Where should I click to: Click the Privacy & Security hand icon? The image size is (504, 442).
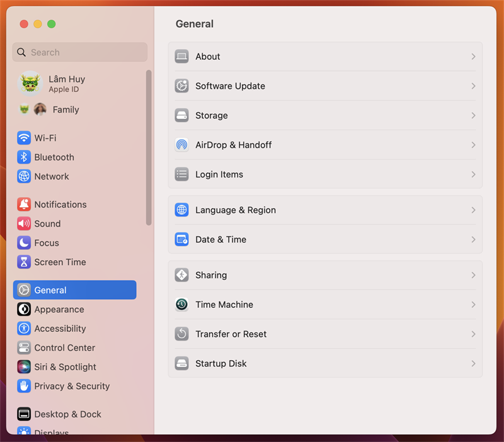(24, 386)
